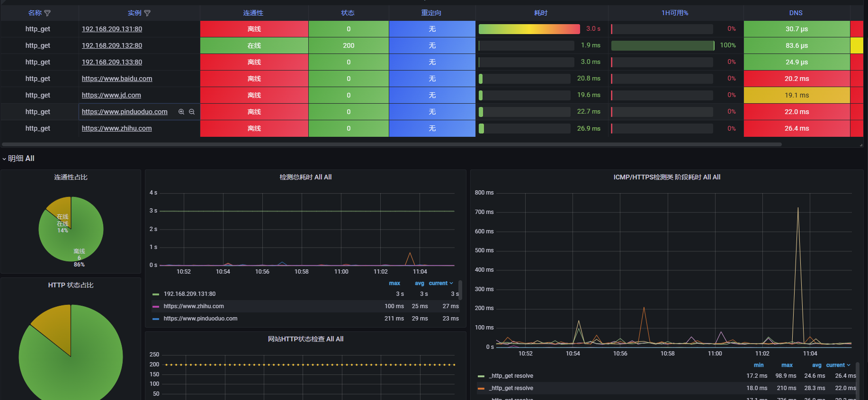This screenshot has height=400, width=868.
Task: Click the 100% availability bar
Action: (663, 45)
